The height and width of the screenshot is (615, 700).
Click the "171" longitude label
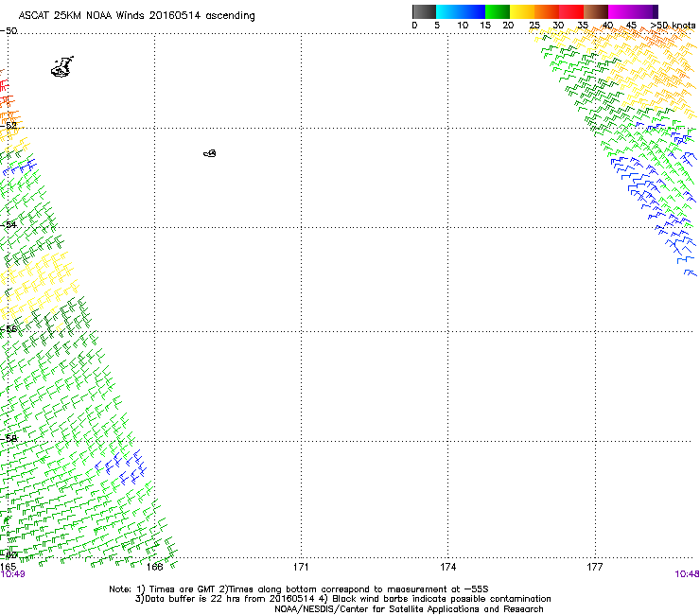coord(301,567)
